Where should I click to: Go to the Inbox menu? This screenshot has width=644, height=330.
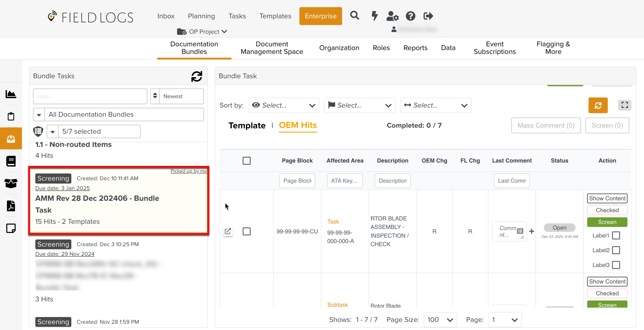[166, 16]
